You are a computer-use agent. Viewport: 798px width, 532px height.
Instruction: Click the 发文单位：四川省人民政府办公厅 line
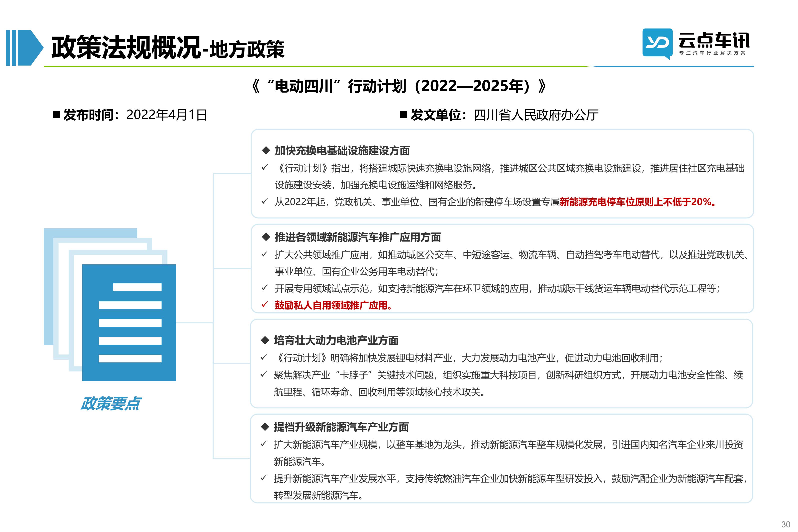pyautogui.click(x=499, y=115)
